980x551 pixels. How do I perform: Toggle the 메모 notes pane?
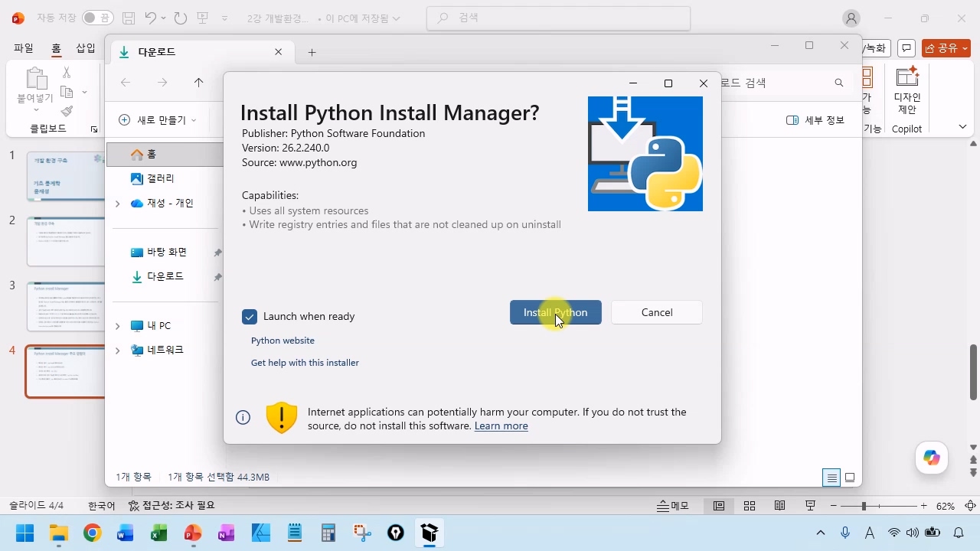click(x=674, y=506)
